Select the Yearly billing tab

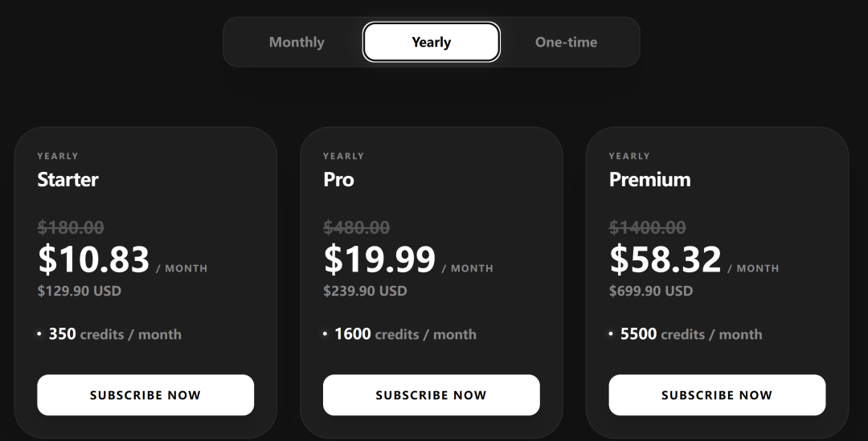(x=432, y=42)
